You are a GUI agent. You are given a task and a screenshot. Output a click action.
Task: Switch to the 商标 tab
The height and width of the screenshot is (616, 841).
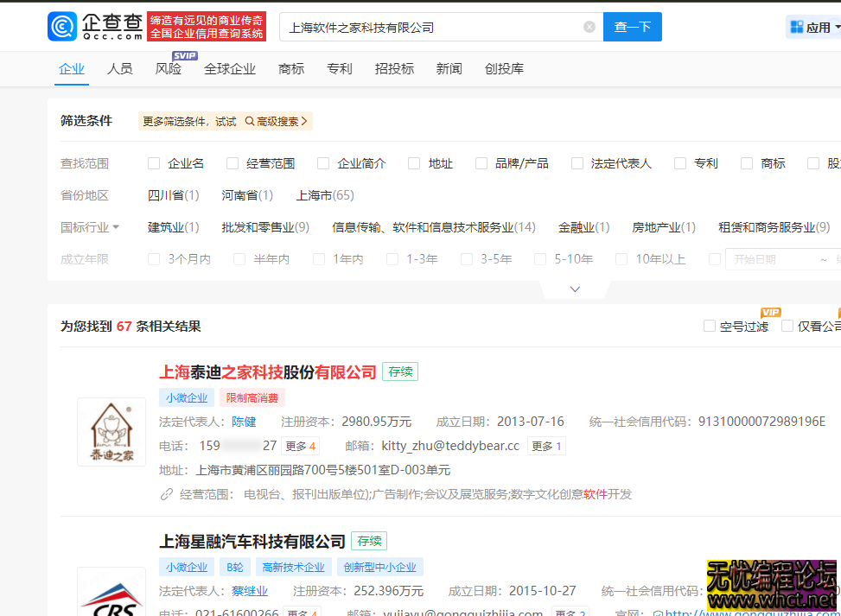click(291, 68)
